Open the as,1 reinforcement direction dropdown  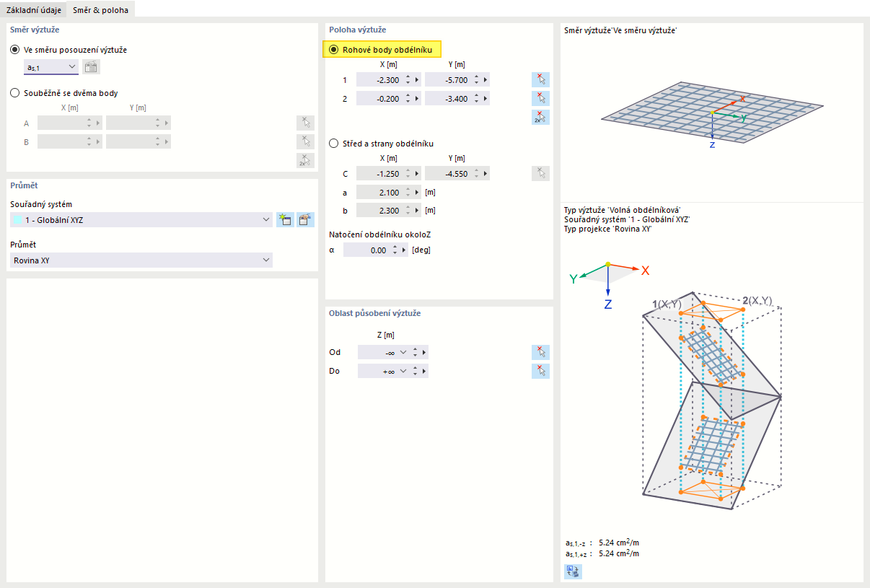[x=51, y=67]
